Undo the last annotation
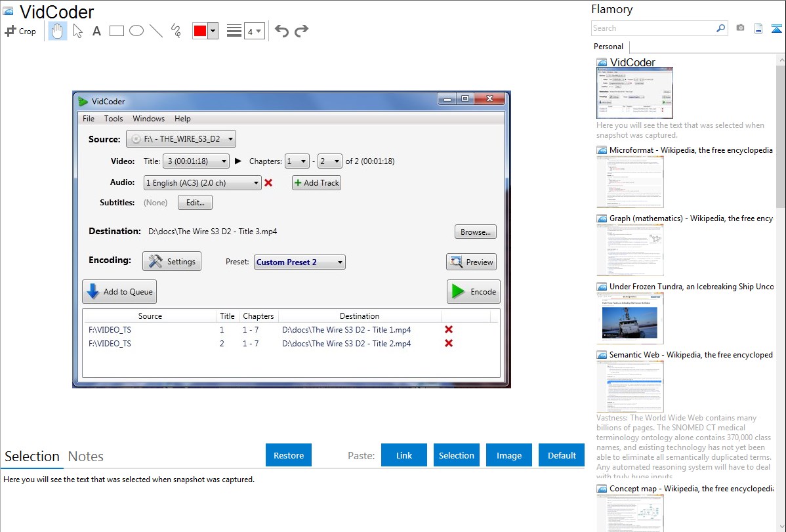The image size is (786, 532). point(281,31)
